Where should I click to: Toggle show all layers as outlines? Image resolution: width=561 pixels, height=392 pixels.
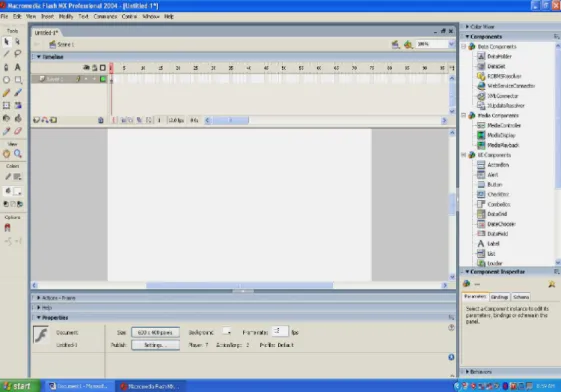tap(103, 68)
